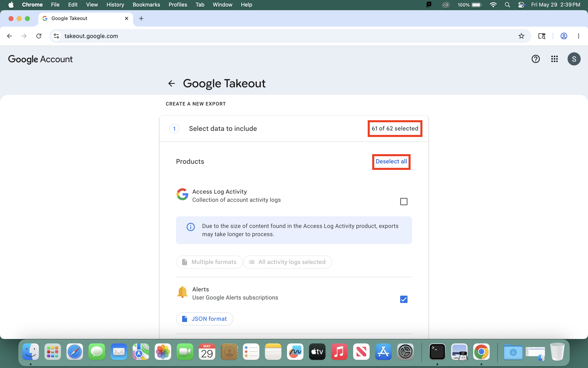Open the News app in the Dock
Screen dimensions: 588x368
[x=361, y=352]
